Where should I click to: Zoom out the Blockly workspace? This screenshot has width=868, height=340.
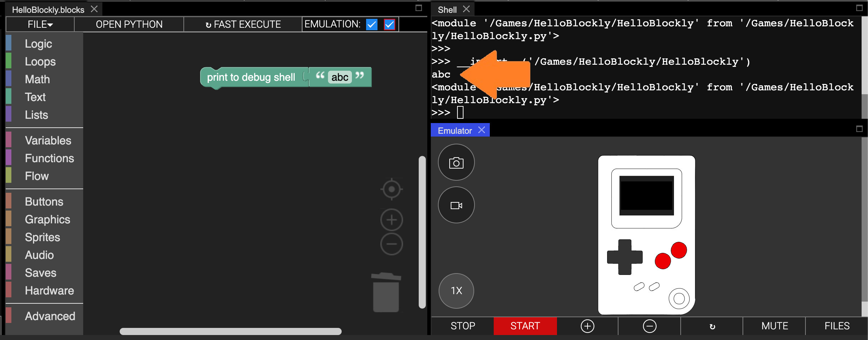[391, 244]
